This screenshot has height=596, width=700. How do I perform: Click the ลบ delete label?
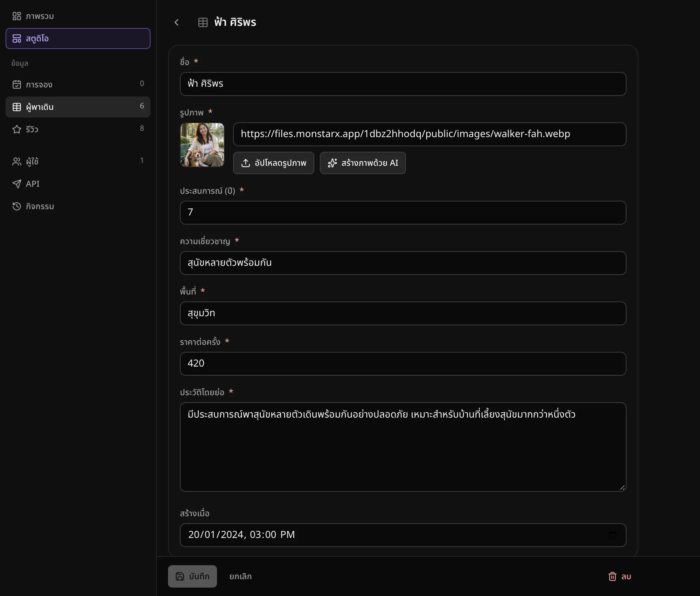626,576
